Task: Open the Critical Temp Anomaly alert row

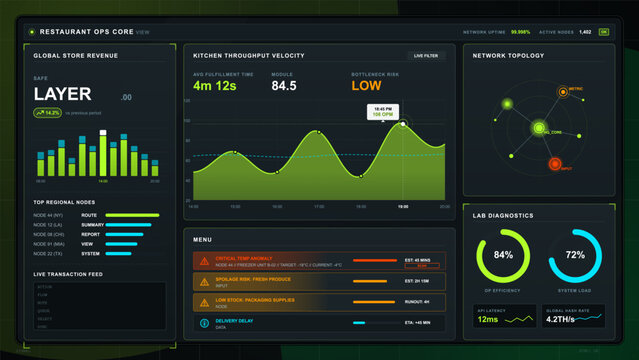Action: pos(319,261)
